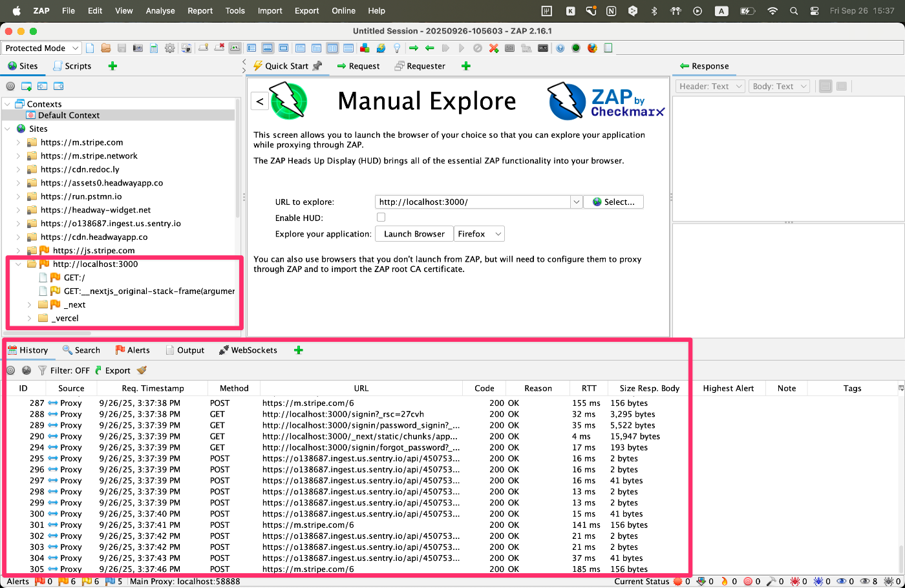The image size is (905, 588).
Task: Click the red X custom breakpoint icon
Action: pyautogui.click(x=494, y=48)
